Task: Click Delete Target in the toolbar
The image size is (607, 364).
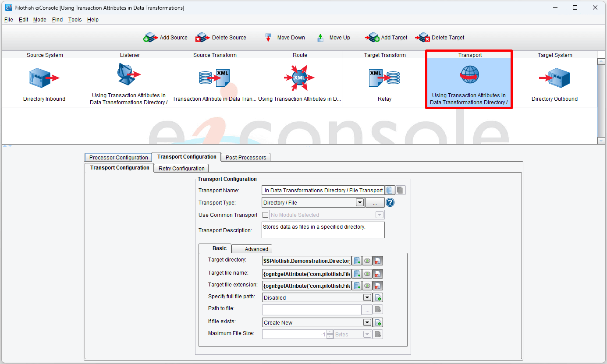Action: (x=440, y=38)
